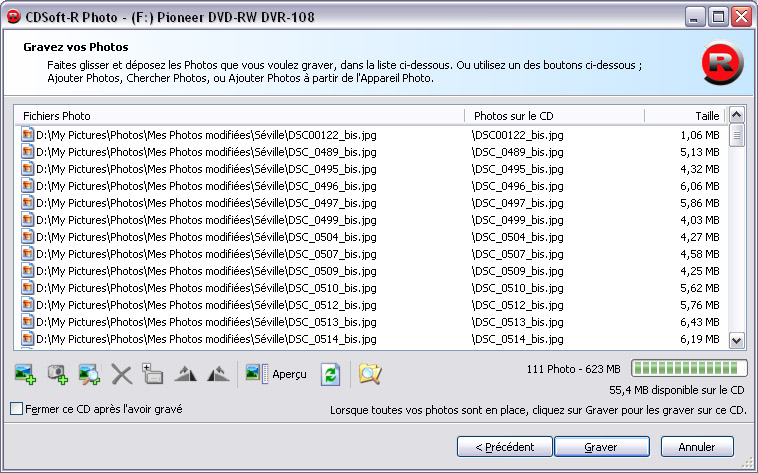Toggle the Aperçu preview button
Viewport: 758px width, 473px height.
(269, 374)
